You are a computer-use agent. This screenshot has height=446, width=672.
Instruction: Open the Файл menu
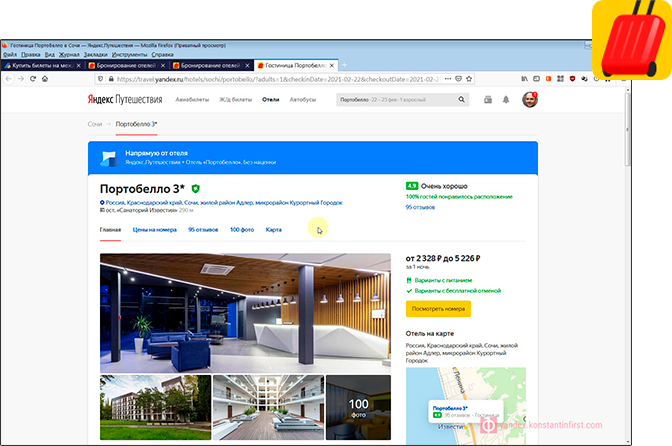[x=10, y=54]
